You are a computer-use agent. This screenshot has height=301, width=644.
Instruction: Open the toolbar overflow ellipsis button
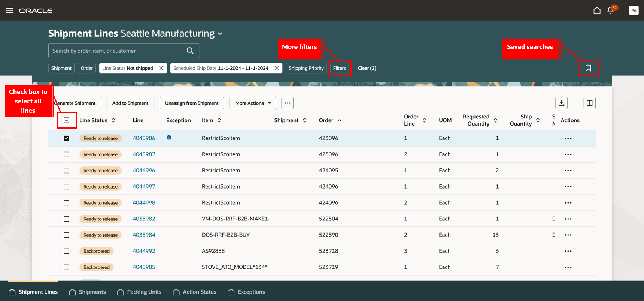287,103
